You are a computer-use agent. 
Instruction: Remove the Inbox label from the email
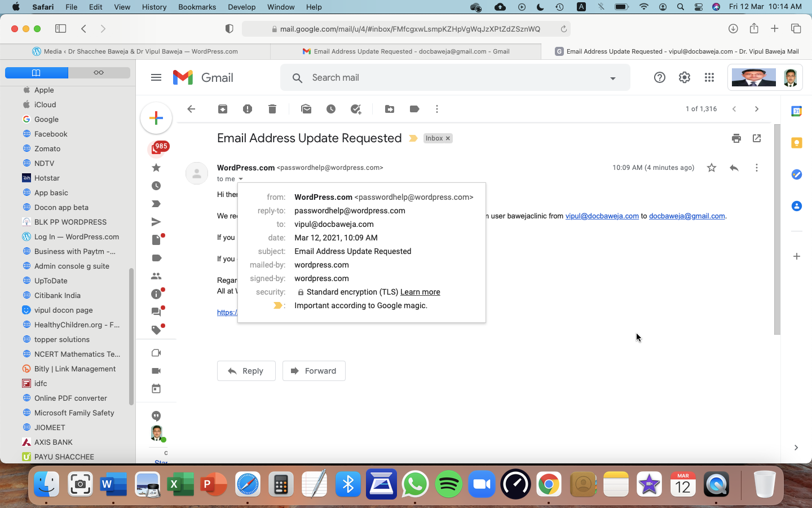(448, 138)
